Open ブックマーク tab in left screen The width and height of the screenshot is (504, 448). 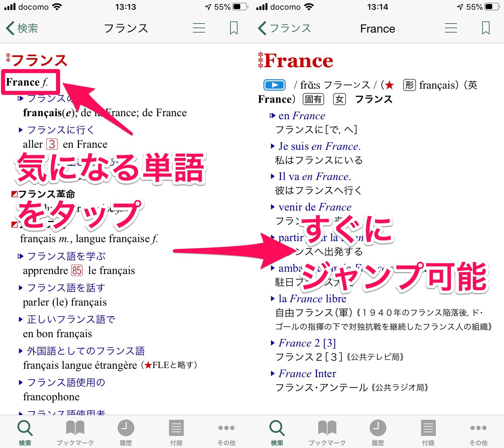(75, 432)
